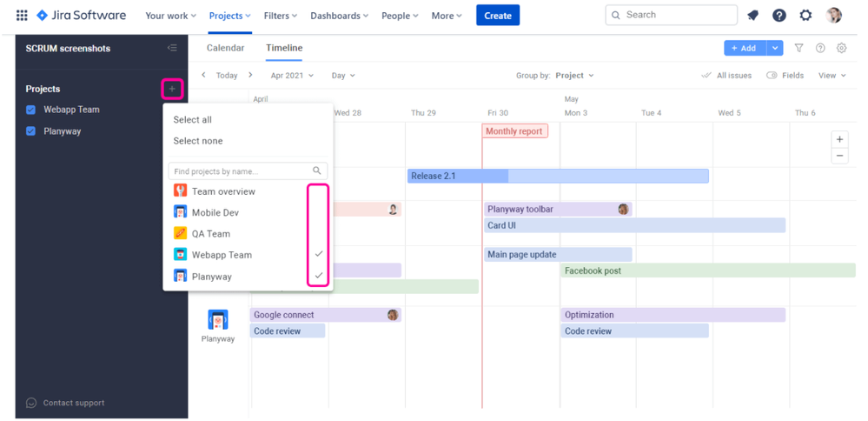This screenshot has width=868, height=421.
Task: Click the assignee avatar on Google connect
Action: tap(393, 315)
